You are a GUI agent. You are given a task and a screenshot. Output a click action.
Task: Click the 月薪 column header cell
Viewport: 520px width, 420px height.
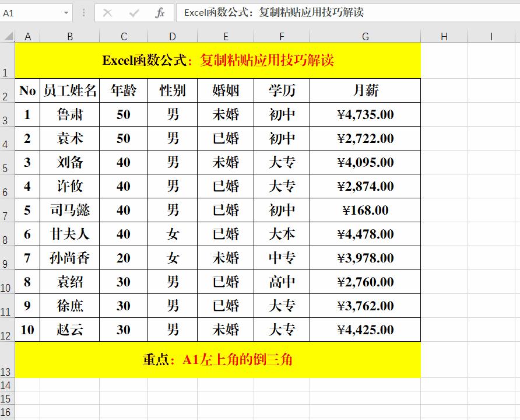[365, 90]
